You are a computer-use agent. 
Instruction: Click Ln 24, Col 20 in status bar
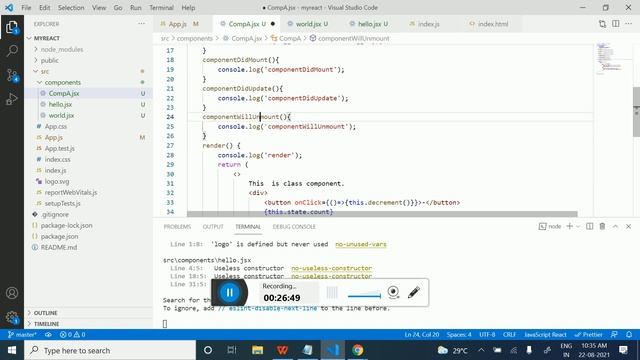click(422, 334)
